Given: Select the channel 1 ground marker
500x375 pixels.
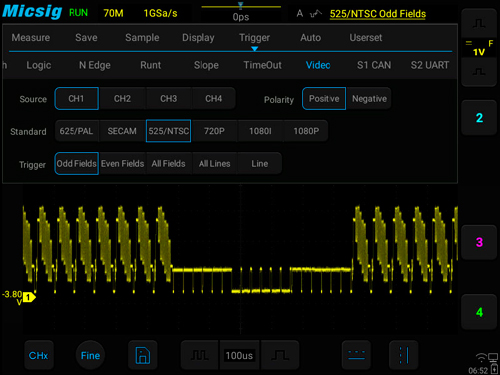Looking at the screenshot, I should tap(29, 297).
